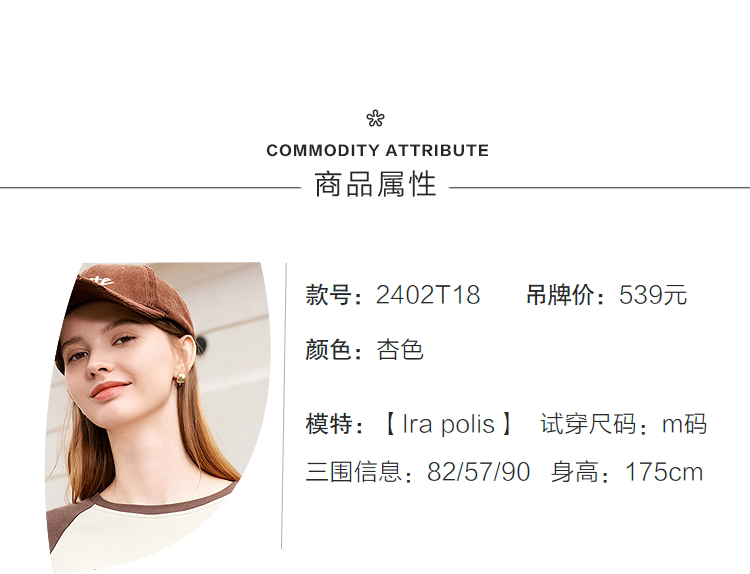Click the gold earring in the photo
Viewport: 750px width, 574px height.
(182, 378)
